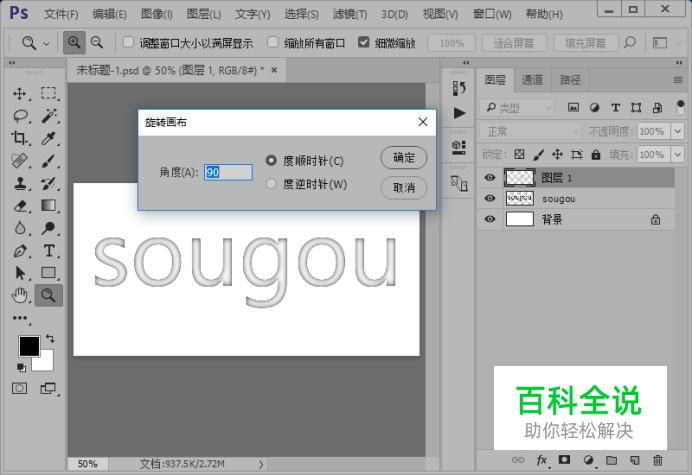692x475 pixels.
Task: Select the Clone Stamp tool
Action: (x=19, y=183)
